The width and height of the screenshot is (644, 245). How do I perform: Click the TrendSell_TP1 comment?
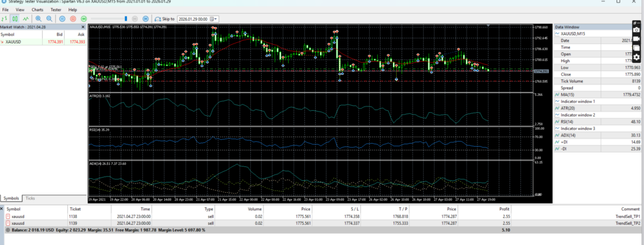point(628,216)
